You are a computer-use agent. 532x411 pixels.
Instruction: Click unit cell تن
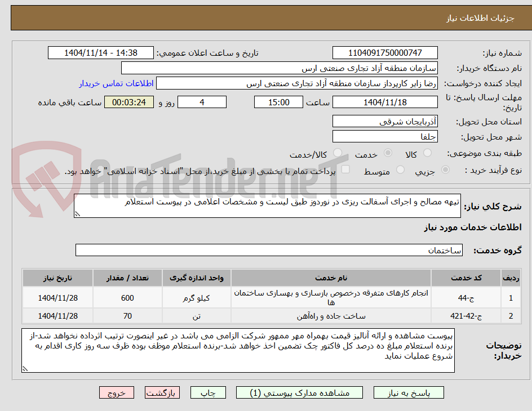(x=197, y=316)
